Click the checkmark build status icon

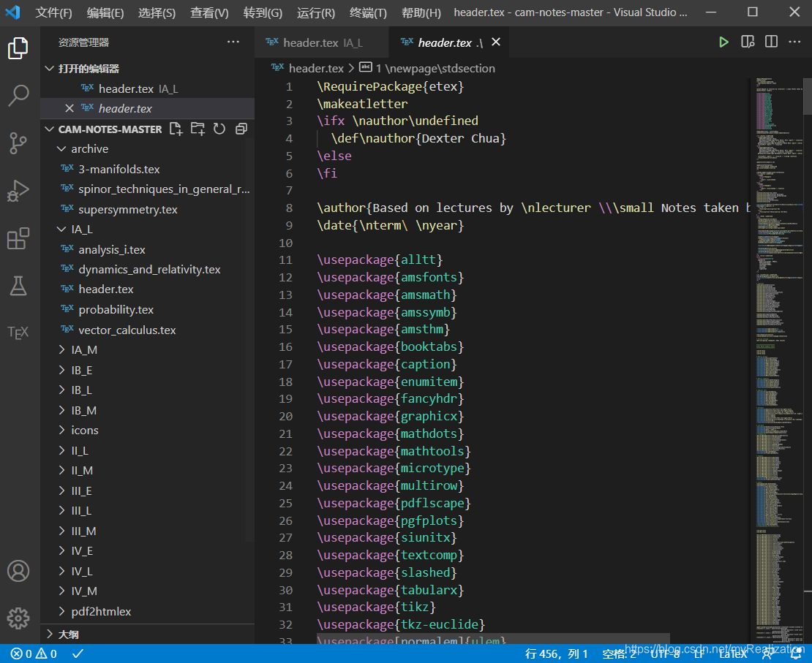pos(78,653)
